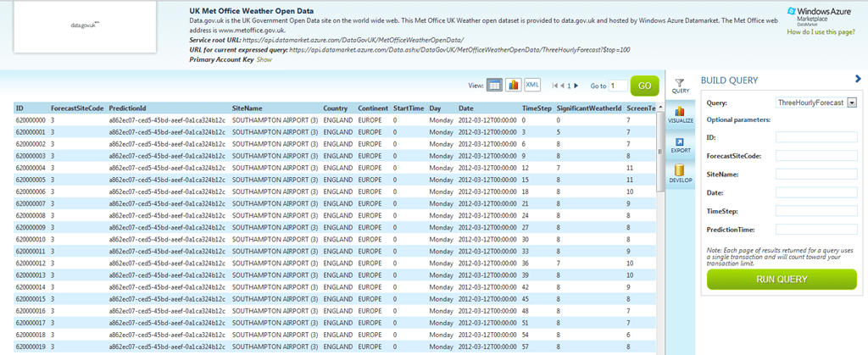Click the data.gov.uk logo thumbnail

pyautogui.click(x=85, y=25)
